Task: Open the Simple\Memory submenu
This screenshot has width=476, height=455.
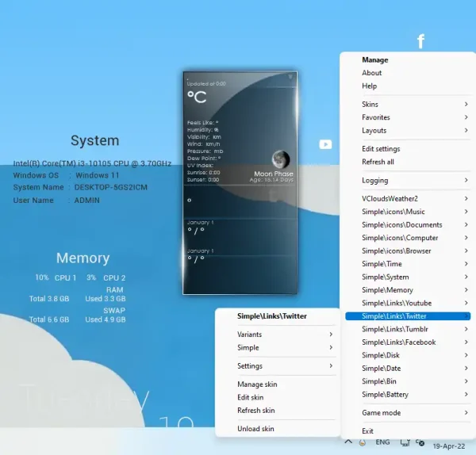Action: tap(408, 290)
